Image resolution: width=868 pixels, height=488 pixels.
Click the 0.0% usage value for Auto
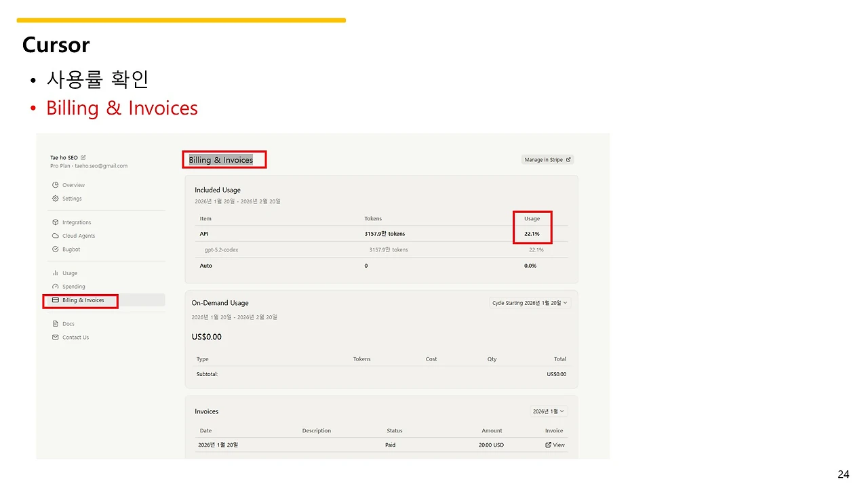(530, 266)
